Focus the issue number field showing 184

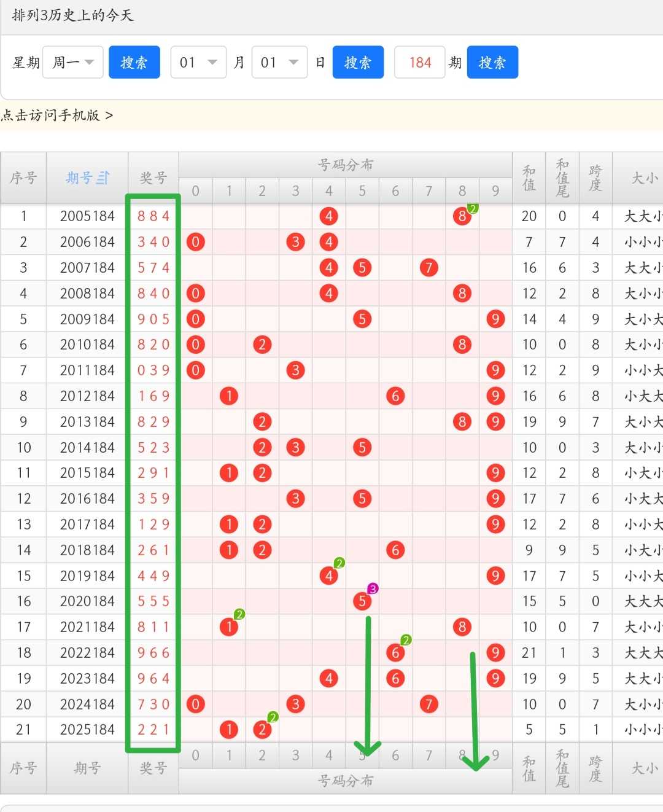click(x=420, y=62)
